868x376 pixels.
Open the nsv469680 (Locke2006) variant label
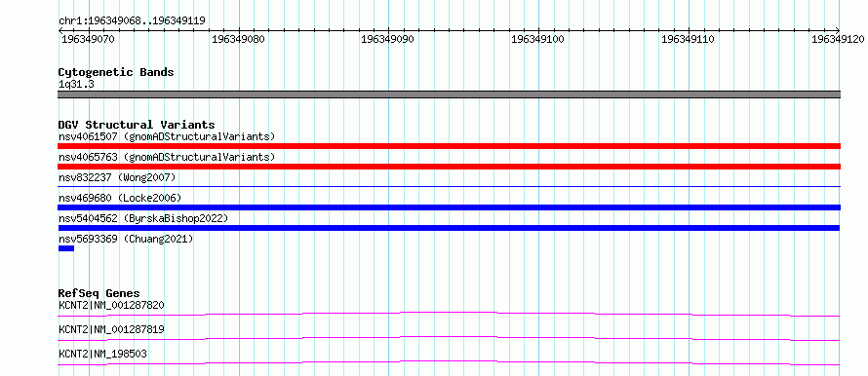pos(120,198)
